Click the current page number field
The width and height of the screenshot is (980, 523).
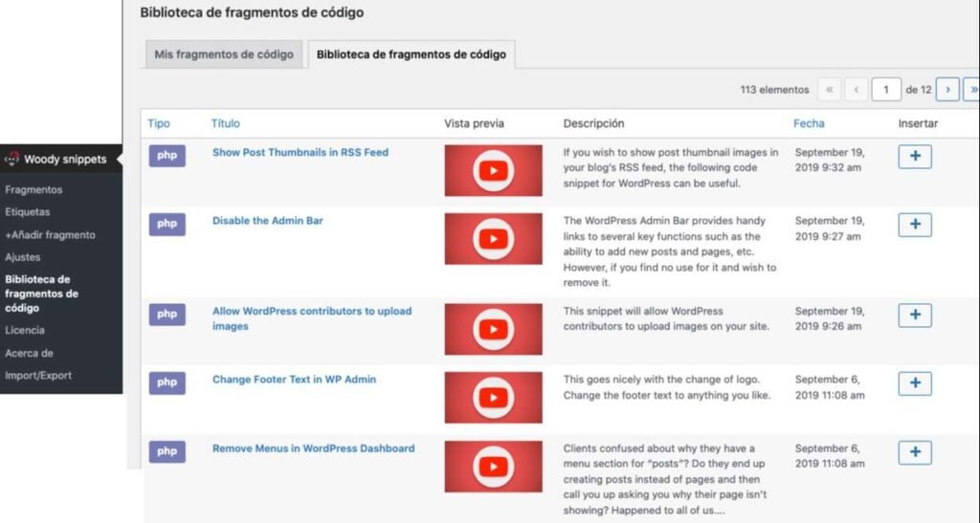[886, 90]
